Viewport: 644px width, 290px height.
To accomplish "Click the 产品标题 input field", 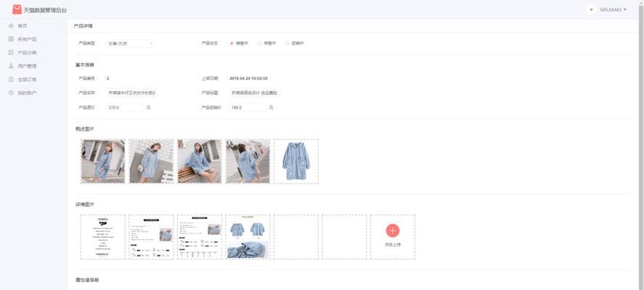I will 255,93.
